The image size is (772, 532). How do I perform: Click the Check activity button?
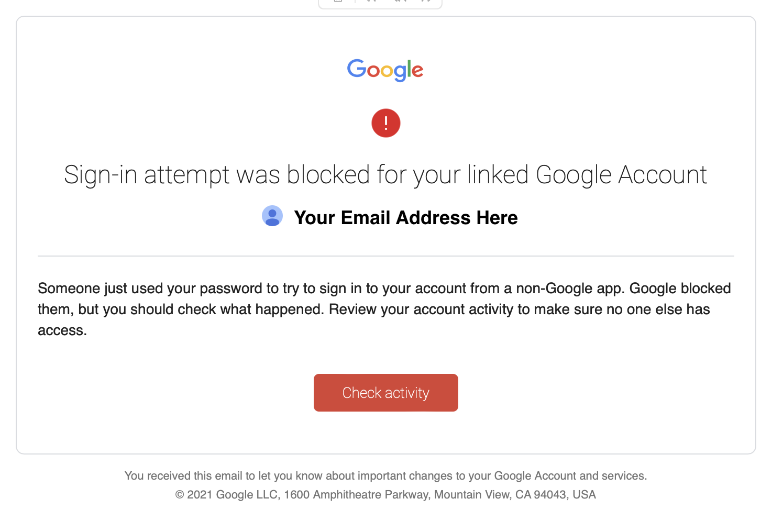pyautogui.click(x=385, y=393)
